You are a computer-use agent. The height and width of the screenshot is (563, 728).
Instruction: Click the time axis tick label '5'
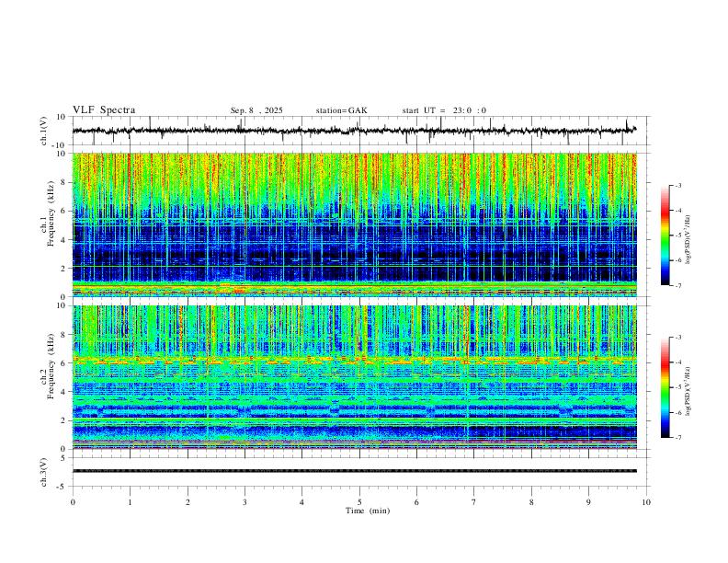pyautogui.click(x=359, y=502)
